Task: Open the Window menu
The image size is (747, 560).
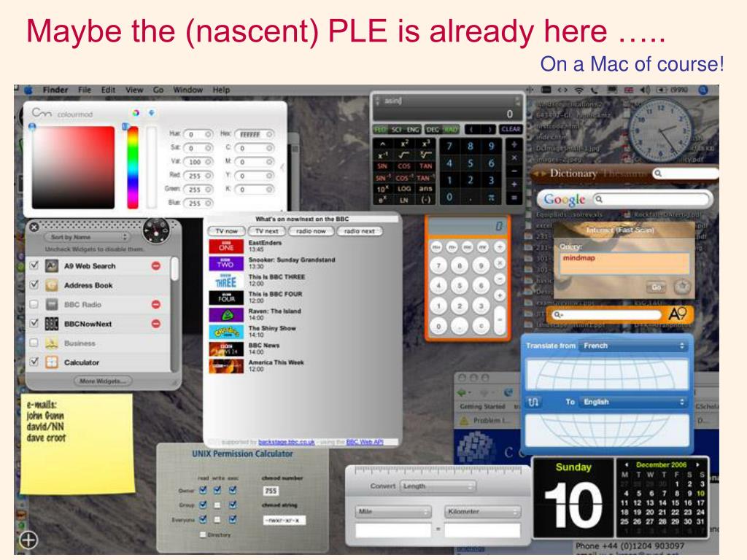Action: tap(187, 90)
